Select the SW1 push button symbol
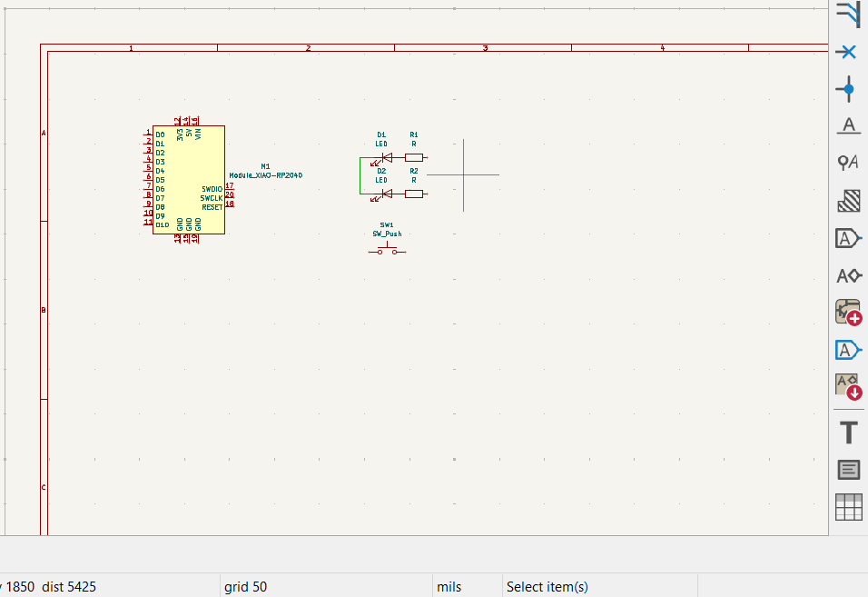Image resolution: width=868 pixels, height=597 pixels. click(387, 250)
